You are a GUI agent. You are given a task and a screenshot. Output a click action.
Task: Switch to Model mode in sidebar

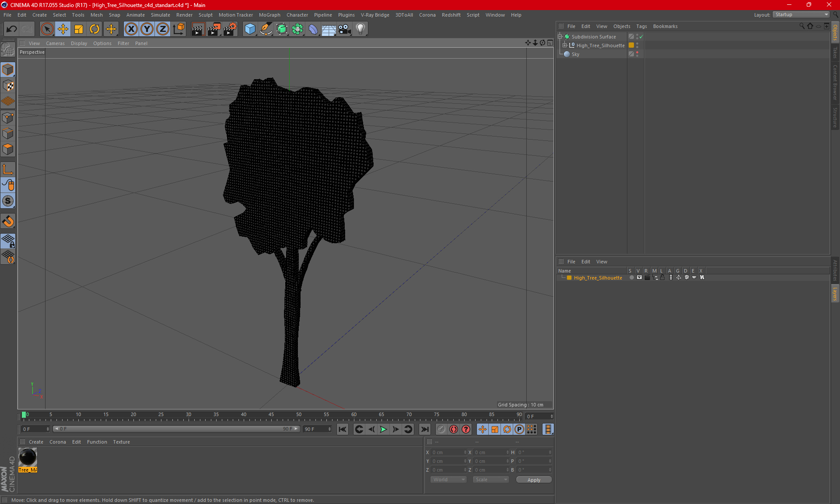pos(8,70)
